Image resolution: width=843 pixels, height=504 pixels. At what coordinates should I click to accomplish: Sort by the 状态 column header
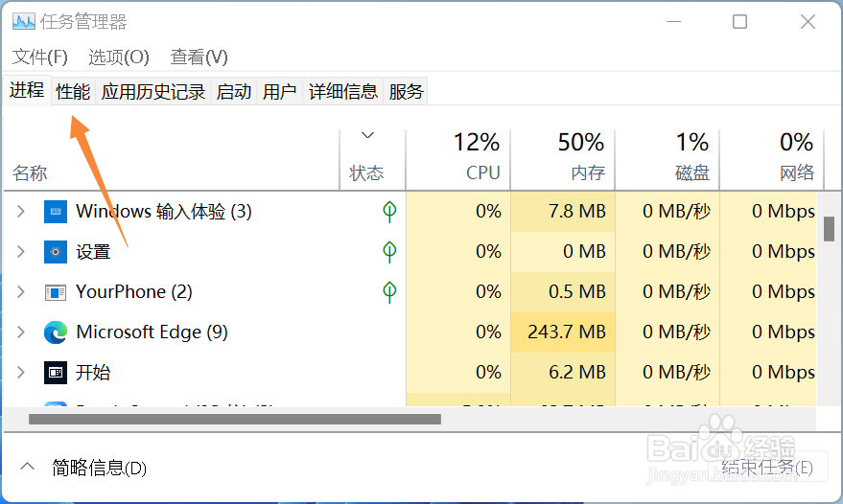[372, 160]
